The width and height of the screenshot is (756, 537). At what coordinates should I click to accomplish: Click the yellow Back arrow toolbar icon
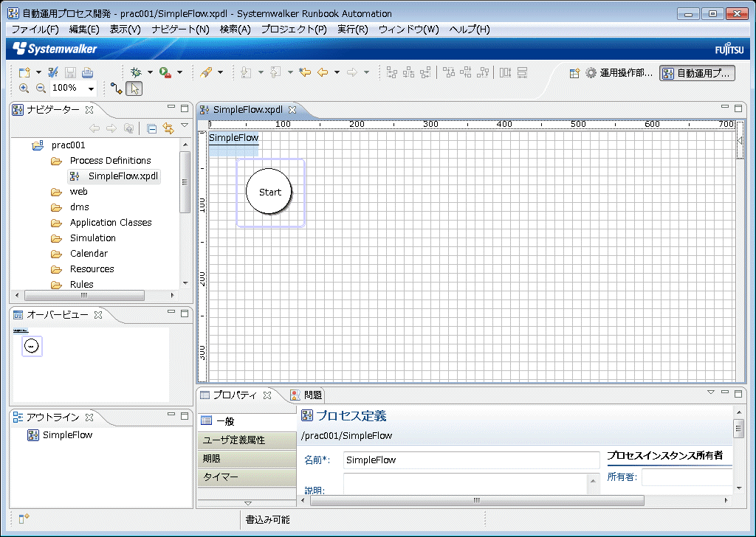point(323,73)
